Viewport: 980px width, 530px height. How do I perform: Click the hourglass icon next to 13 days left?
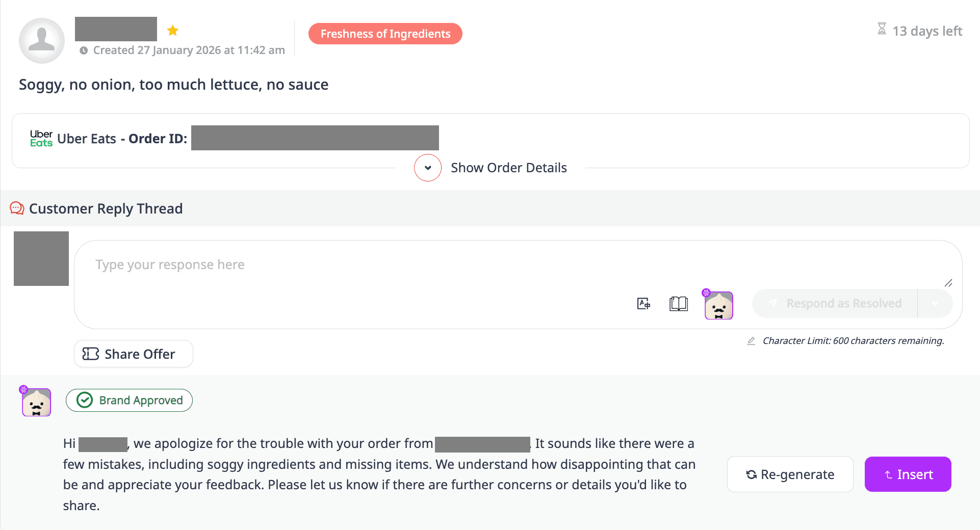pyautogui.click(x=881, y=29)
